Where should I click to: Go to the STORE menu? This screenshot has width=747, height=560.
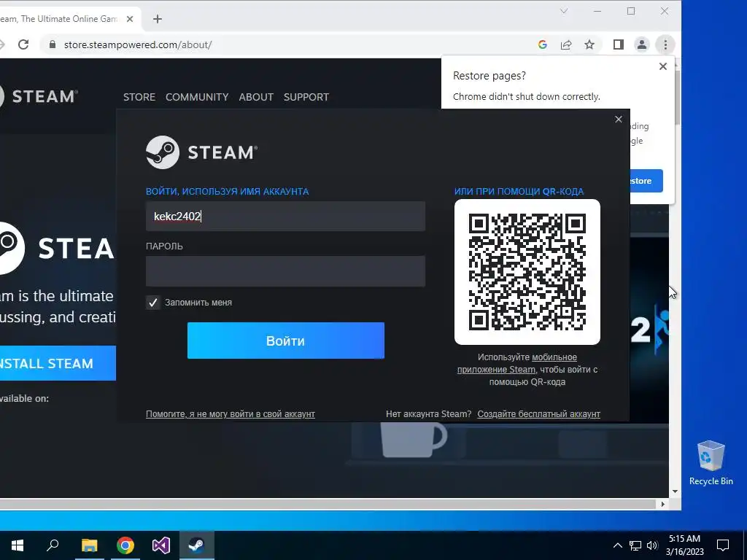coord(139,97)
